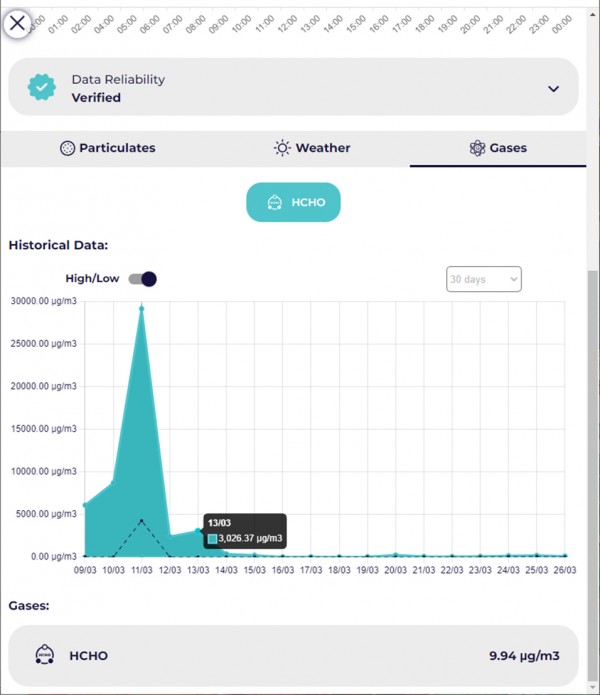Click the HCHO icon in the Gases list
The height and width of the screenshot is (695, 600).
(x=43, y=656)
